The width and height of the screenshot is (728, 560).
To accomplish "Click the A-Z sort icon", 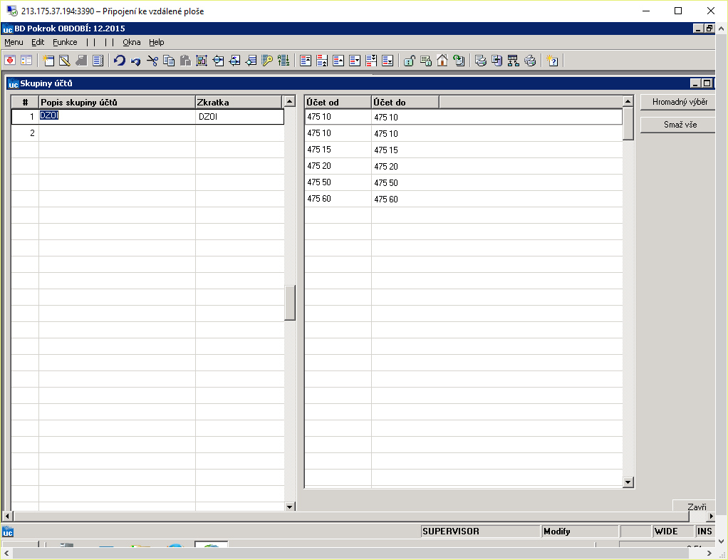I will (x=284, y=61).
